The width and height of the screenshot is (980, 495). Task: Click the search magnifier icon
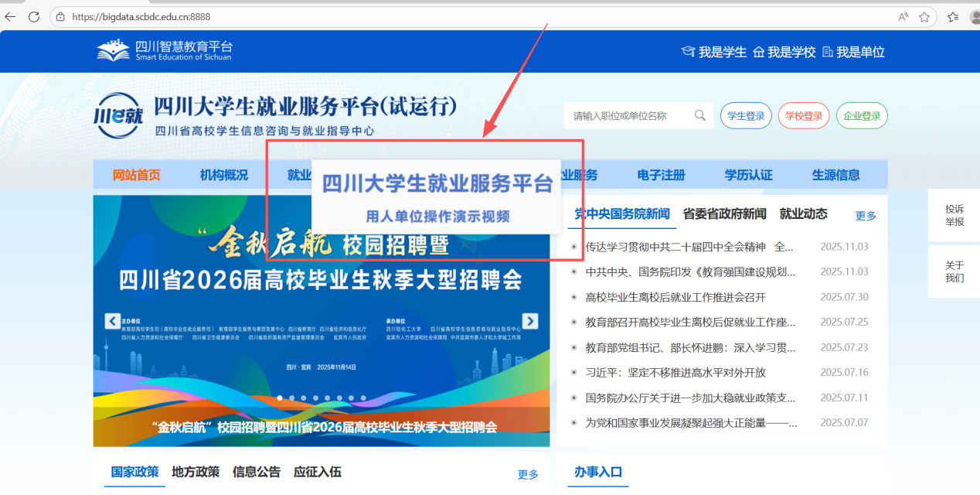[x=699, y=116]
